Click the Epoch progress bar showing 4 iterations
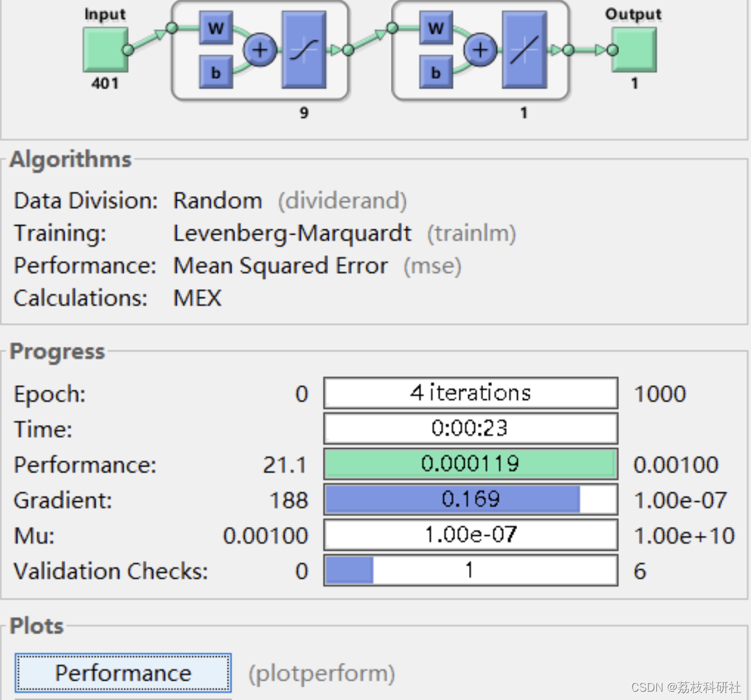Image resolution: width=751 pixels, height=700 pixels. (471, 394)
